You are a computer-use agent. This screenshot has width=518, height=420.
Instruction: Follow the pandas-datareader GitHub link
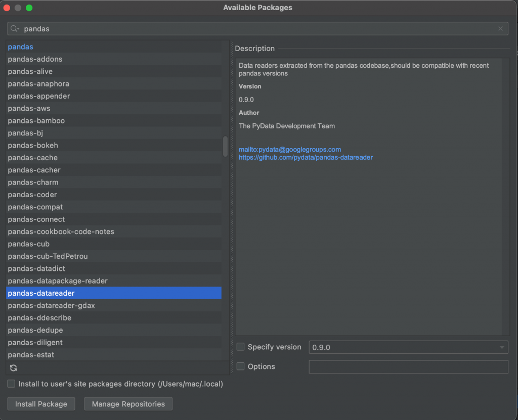[306, 157]
